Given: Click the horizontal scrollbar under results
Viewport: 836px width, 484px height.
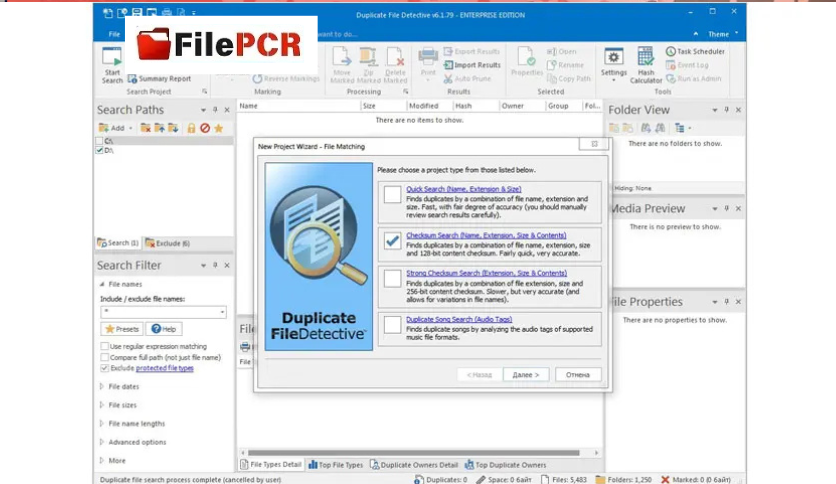Looking at the screenshot, I should 414,453.
